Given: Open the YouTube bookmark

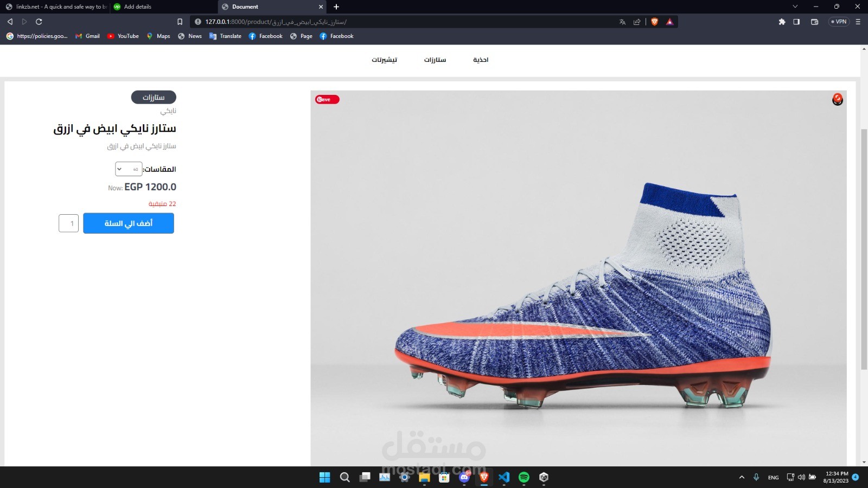Looking at the screenshot, I should [x=123, y=36].
